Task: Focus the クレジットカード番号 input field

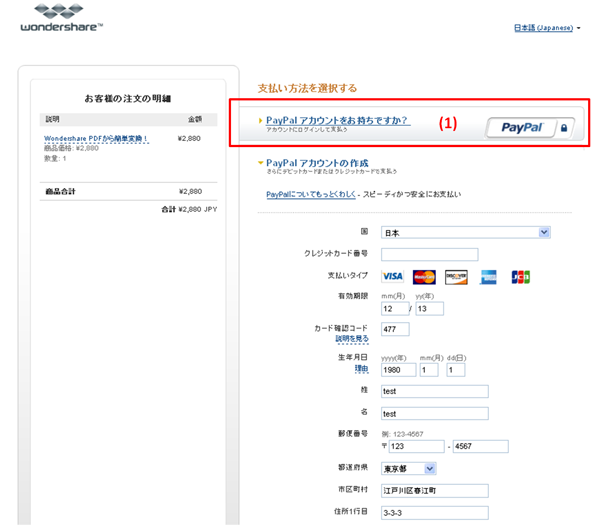Action: point(429,254)
